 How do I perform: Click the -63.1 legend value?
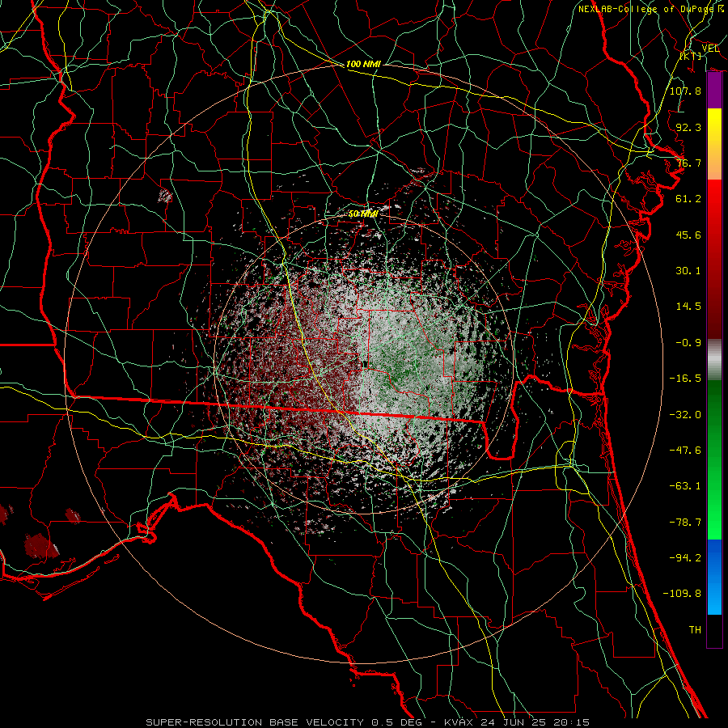pos(685,486)
